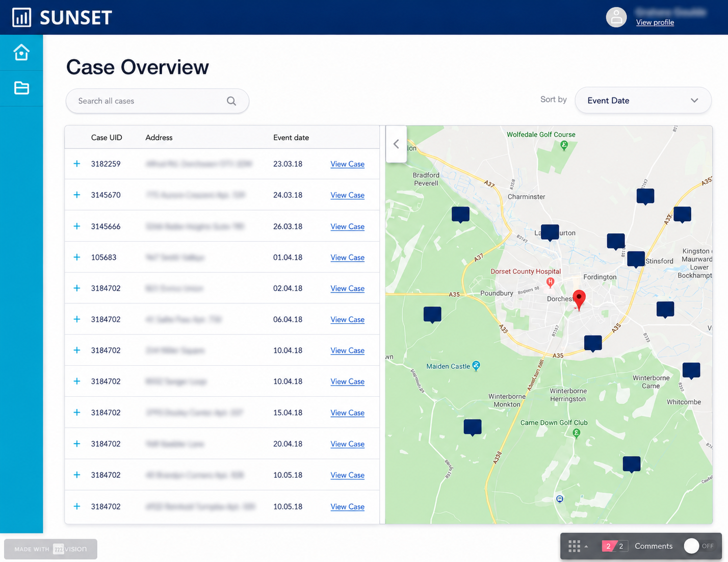728x562 pixels.
Task: Click the Dorset County Hospital marker
Action: tap(550, 282)
